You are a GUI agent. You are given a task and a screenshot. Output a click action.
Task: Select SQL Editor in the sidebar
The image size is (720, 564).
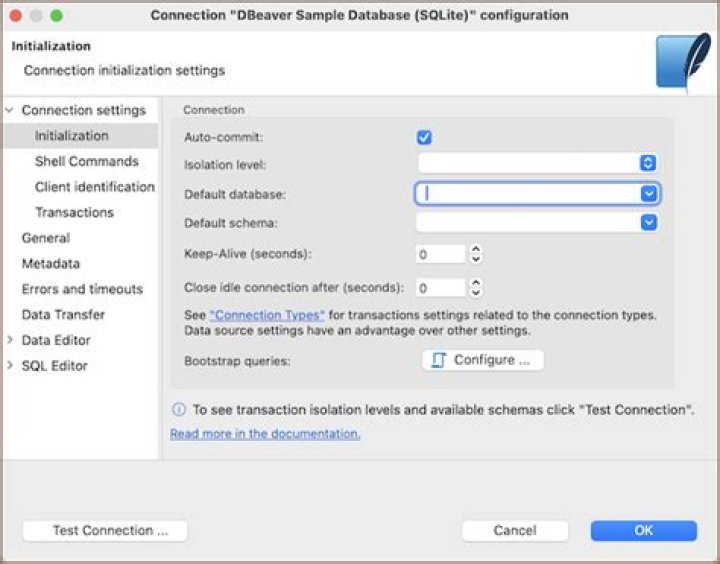tap(55, 366)
